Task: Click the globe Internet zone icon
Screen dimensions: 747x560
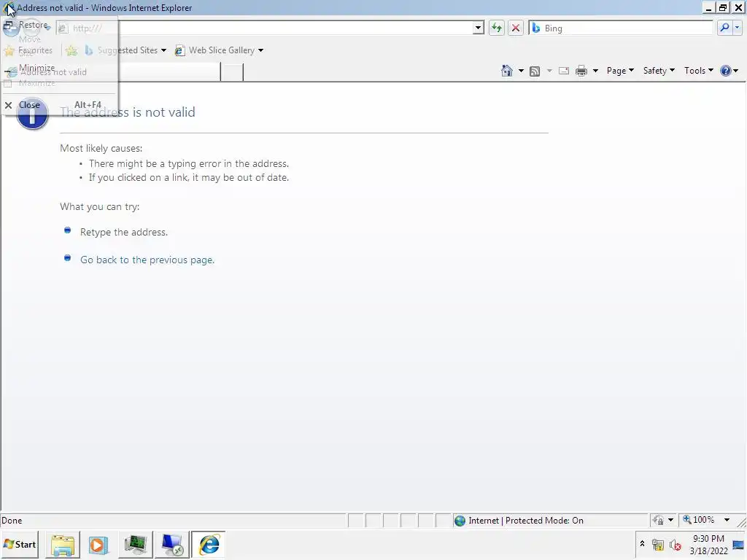Action: tap(460, 521)
